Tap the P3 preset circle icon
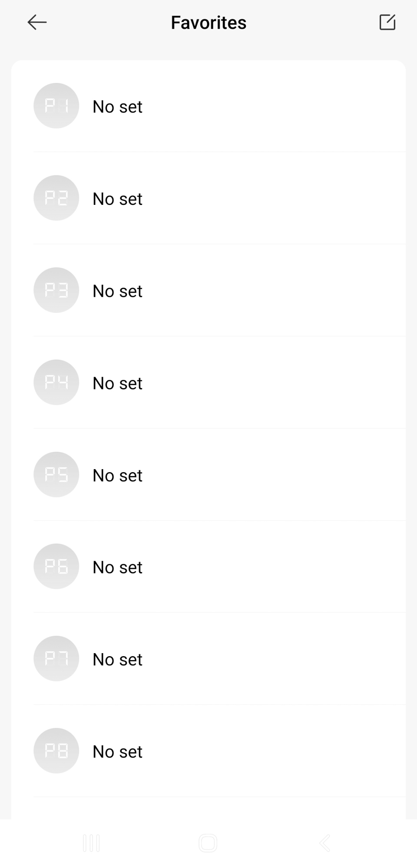The width and height of the screenshot is (417, 868). click(56, 290)
